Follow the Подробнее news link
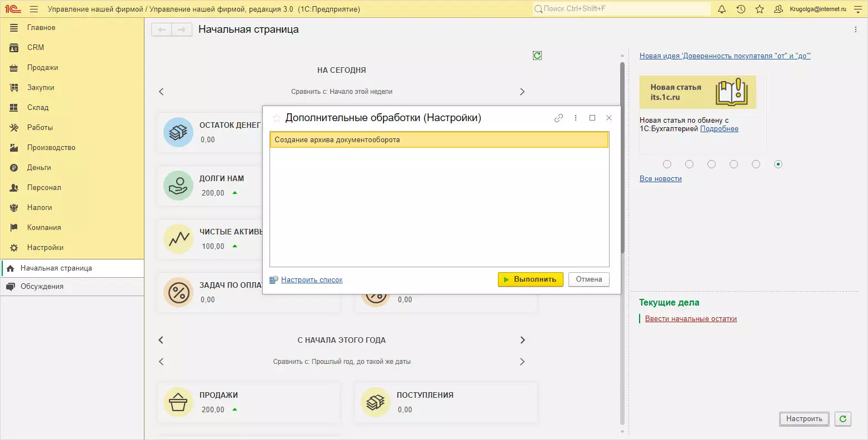Viewport: 868px width, 440px height. click(719, 129)
